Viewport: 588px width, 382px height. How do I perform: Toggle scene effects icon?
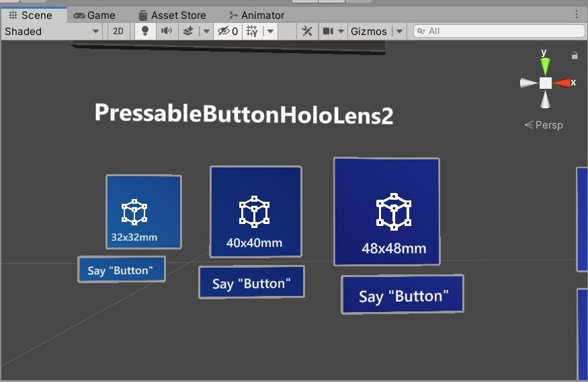pos(188,31)
